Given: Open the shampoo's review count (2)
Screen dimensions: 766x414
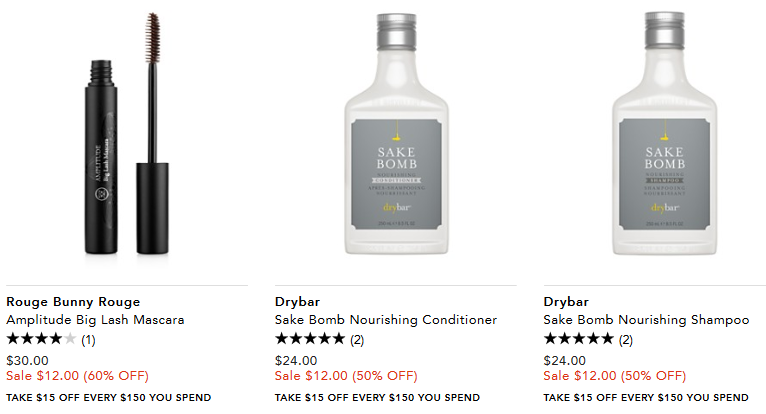Looking at the screenshot, I should pos(626,340).
